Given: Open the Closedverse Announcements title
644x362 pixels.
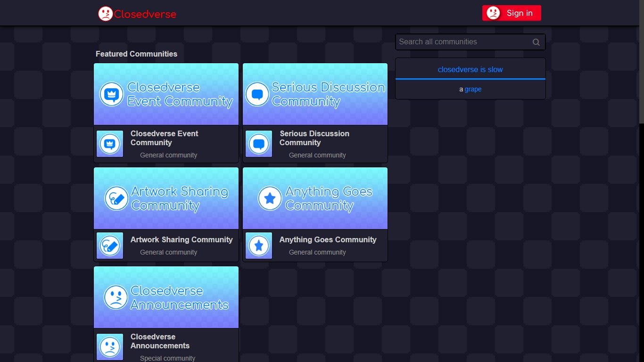Looking at the screenshot, I should click(160, 341).
